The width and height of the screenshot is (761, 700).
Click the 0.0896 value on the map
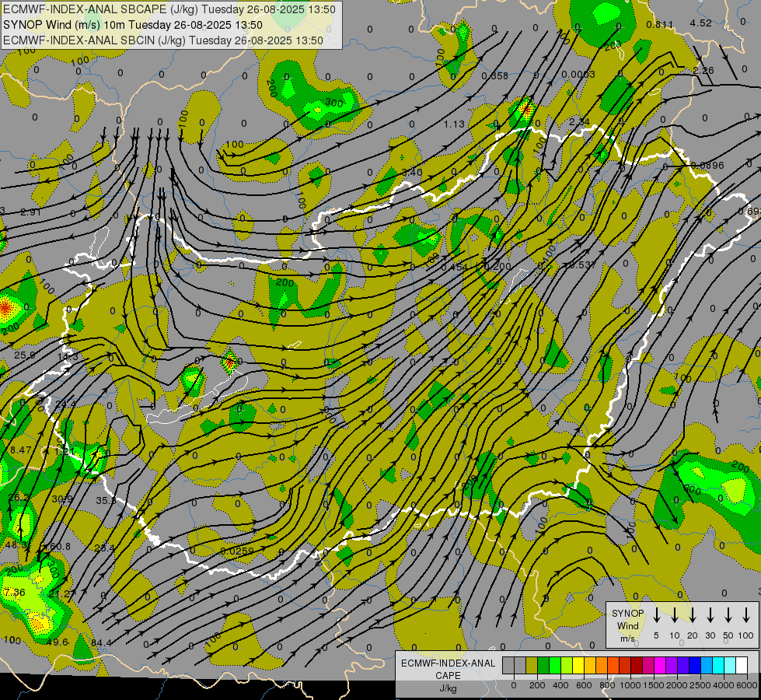[x=707, y=165]
